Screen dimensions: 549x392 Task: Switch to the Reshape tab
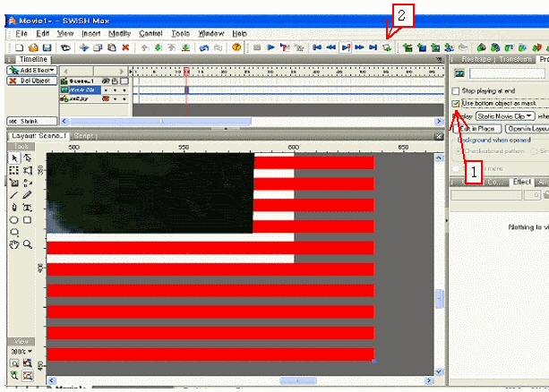pos(476,59)
